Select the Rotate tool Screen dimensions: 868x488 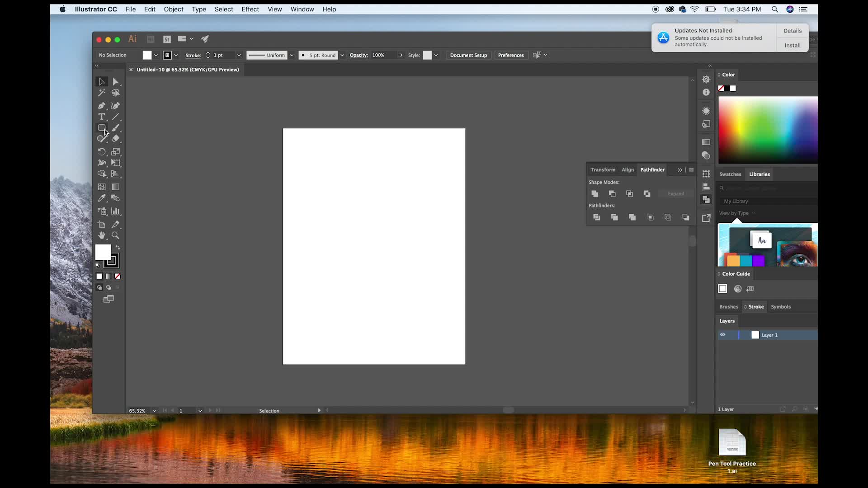(102, 152)
